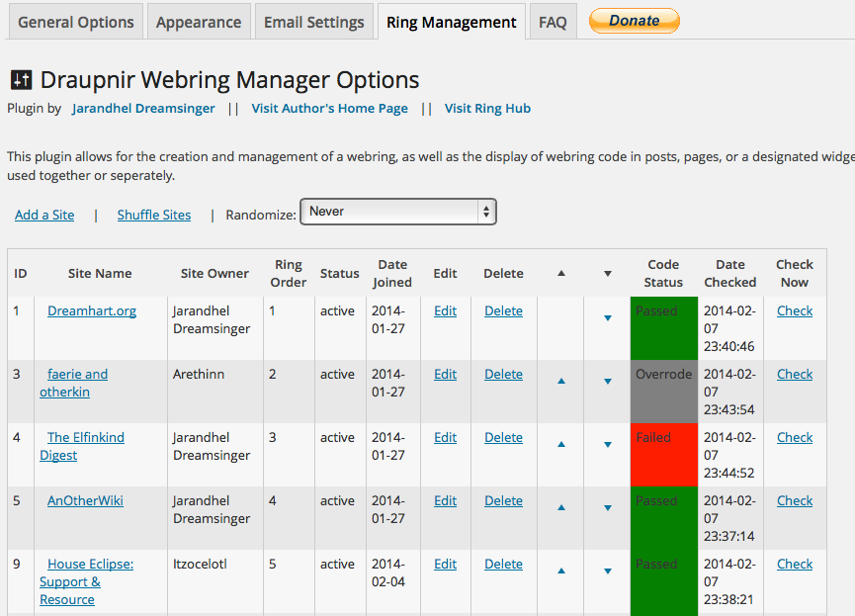This screenshot has height=616, width=855.
Task: Move faerie and otherkin up in ring order
Action: coord(561,381)
